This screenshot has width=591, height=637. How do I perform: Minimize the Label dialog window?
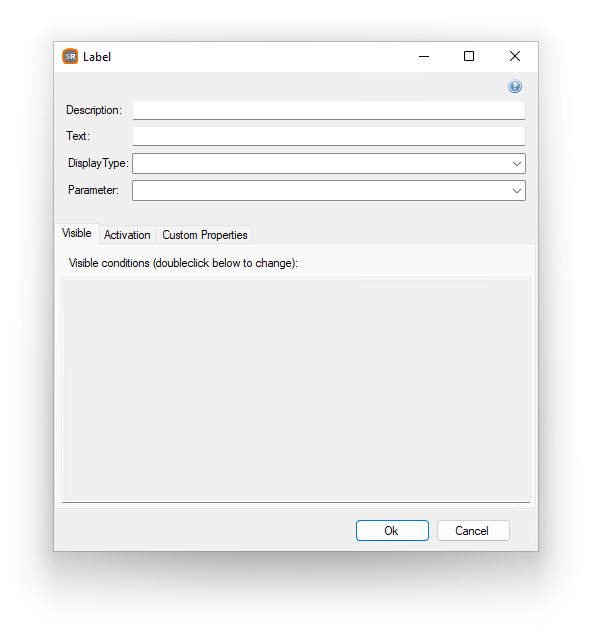tap(424, 56)
